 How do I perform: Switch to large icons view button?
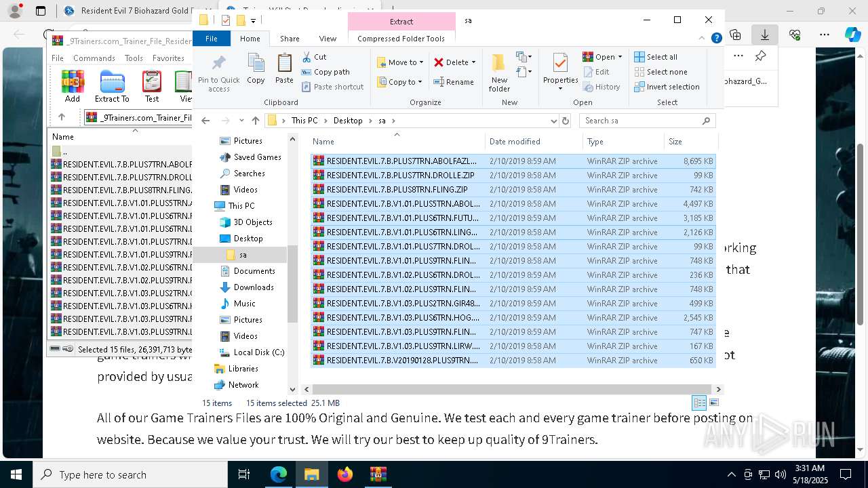[x=713, y=403]
